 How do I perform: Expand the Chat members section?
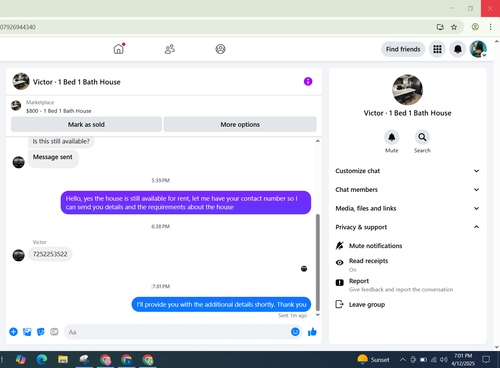pos(407,189)
